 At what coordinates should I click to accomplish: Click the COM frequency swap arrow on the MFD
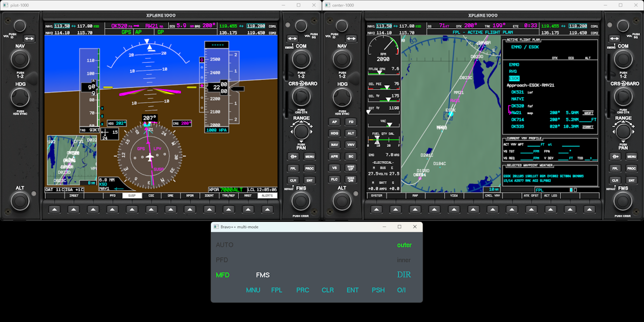click(615, 38)
